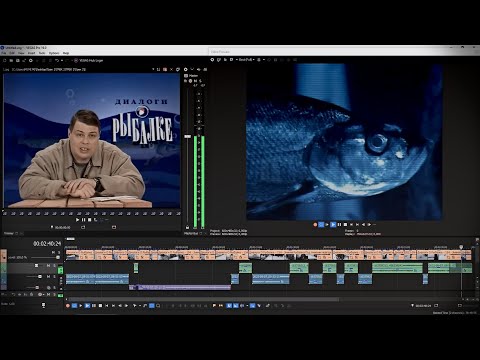This screenshot has height=360, width=480.
Task: Open the Insert menu
Action: coord(31,53)
